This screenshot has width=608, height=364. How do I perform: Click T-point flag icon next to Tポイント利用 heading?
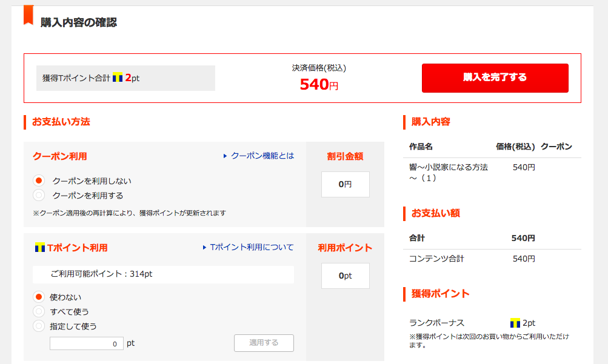point(40,248)
